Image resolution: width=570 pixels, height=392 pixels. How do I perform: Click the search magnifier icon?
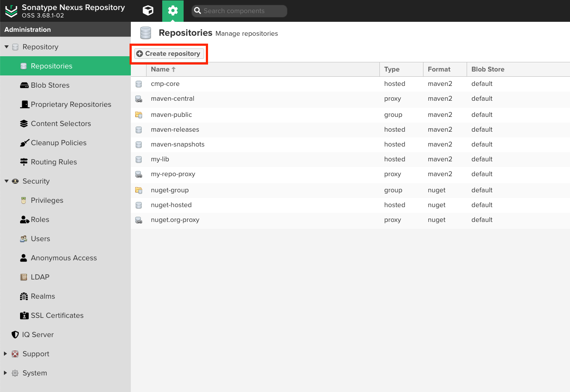[198, 11]
